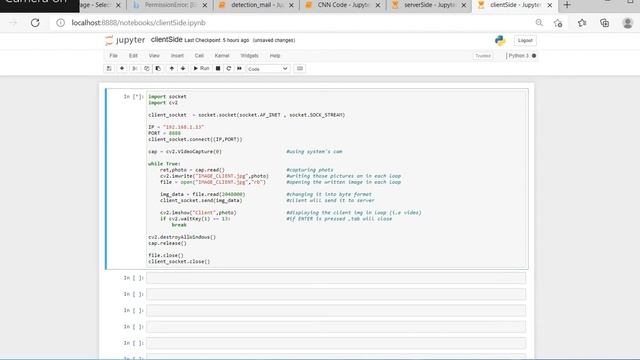Paste cells below icon
The height and width of the screenshot is (360, 640).
(x=158, y=69)
